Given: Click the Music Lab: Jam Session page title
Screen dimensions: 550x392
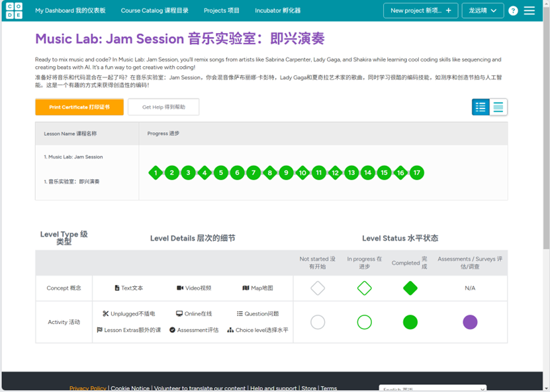Looking at the screenshot, I should (x=180, y=39).
